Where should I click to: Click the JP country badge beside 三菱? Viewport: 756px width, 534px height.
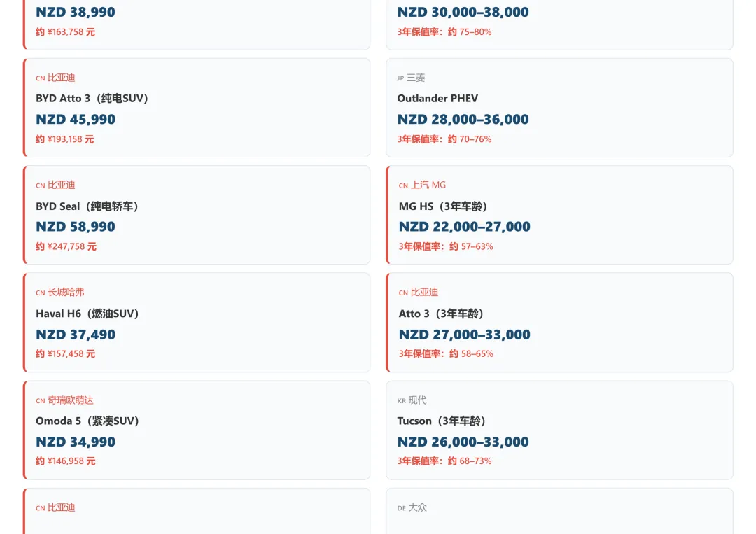coord(401,78)
